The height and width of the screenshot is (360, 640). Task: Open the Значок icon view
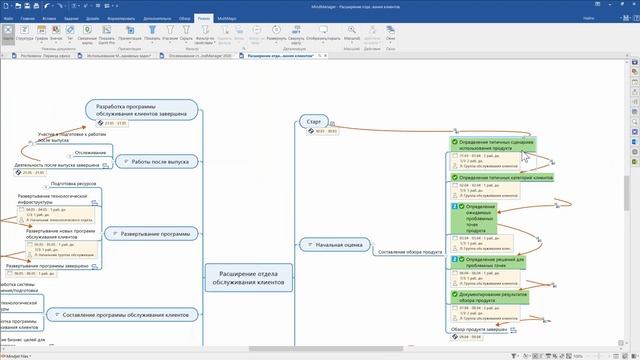pos(56,33)
